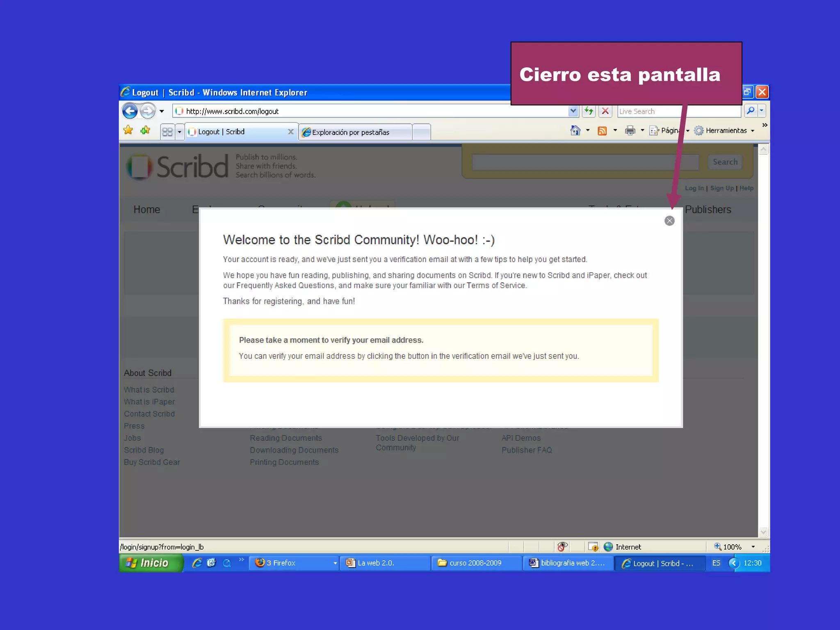Click the Scribd logo
840x630 pixels.
[177, 167]
